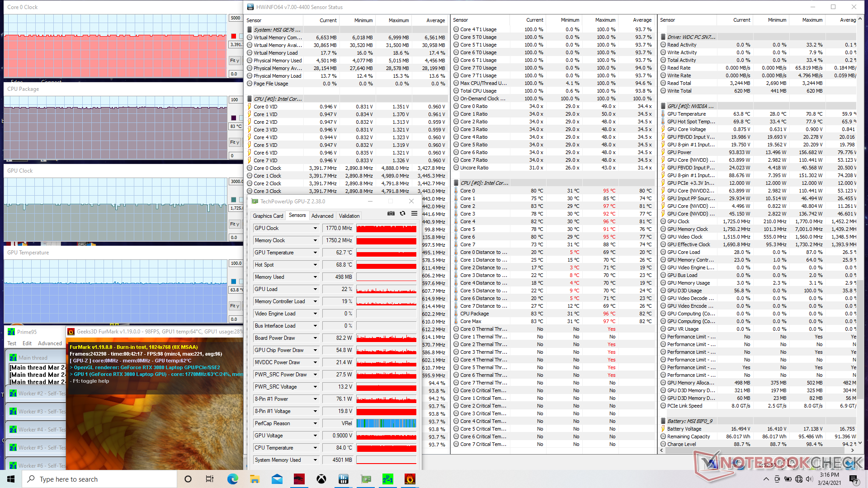This screenshot has height=488, width=868.
Task: Select the Sensors tab in GPU-Z
Action: tap(297, 215)
